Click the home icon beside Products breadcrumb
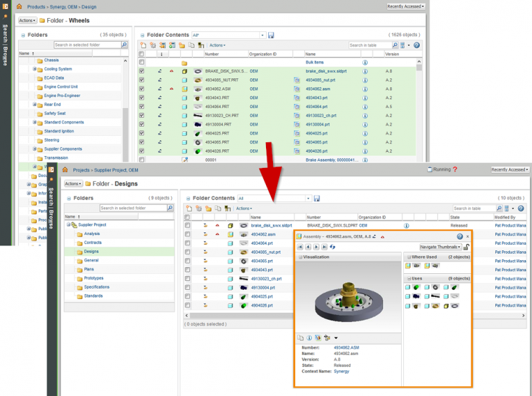The width and height of the screenshot is (532, 396). click(19, 6)
